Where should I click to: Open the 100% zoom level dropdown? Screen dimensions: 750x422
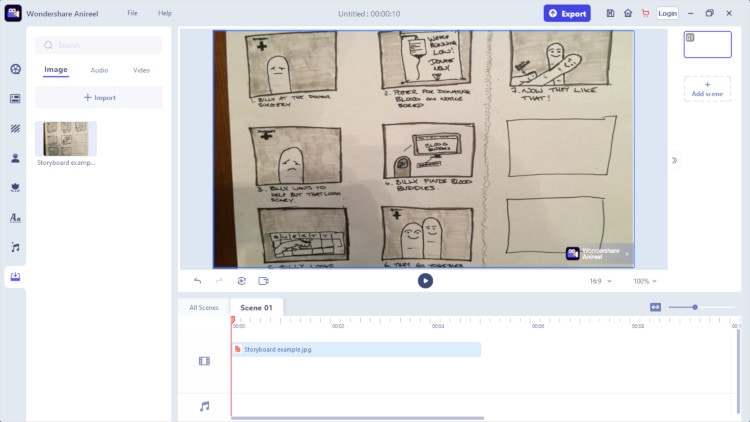click(x=645, y=281)
